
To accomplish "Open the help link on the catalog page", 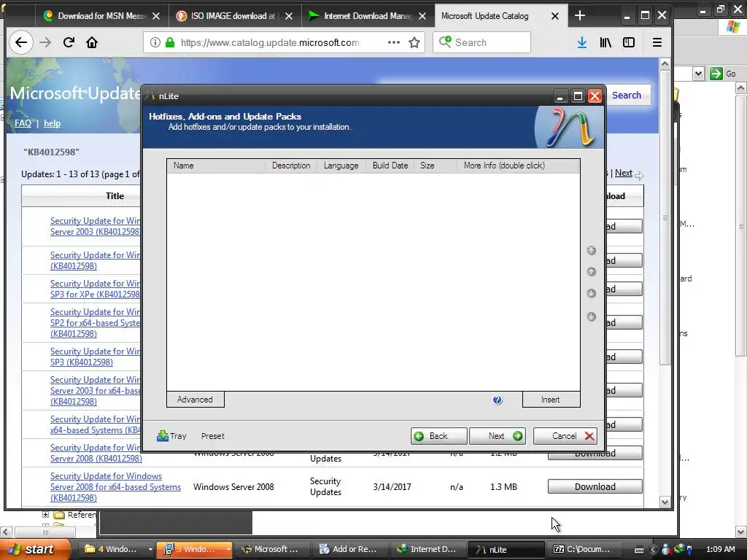I will (53, 123).
